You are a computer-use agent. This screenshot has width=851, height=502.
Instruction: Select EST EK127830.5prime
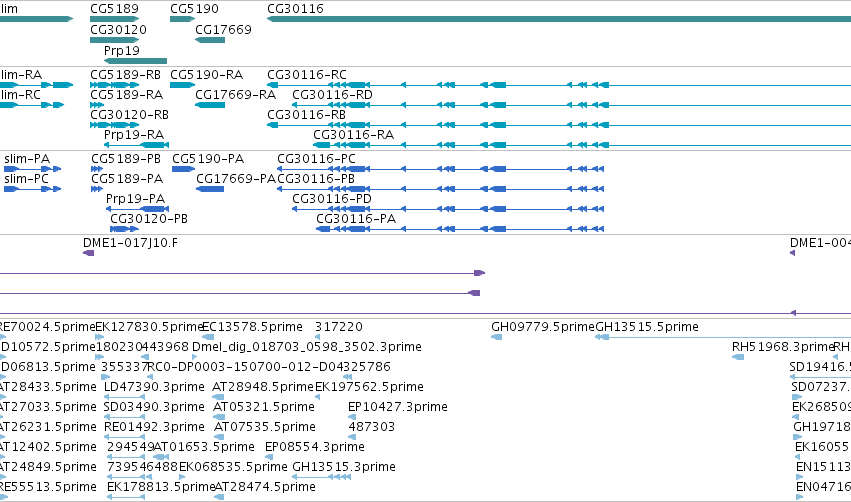[x=149, y=327]
